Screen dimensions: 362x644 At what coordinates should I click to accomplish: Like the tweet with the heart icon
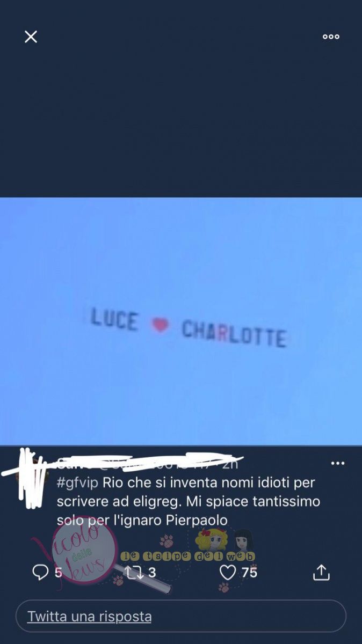[x=228, y=573]
